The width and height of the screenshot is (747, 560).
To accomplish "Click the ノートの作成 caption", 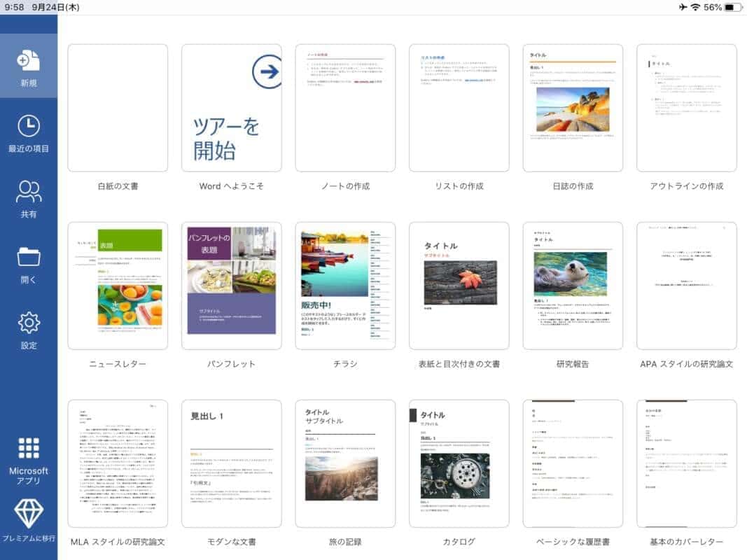I will click(x=345, y=186).
